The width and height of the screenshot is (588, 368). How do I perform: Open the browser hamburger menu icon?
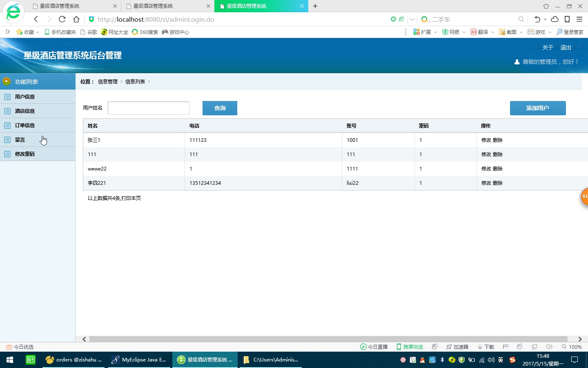pyautogui.click(x=579, y=19)
